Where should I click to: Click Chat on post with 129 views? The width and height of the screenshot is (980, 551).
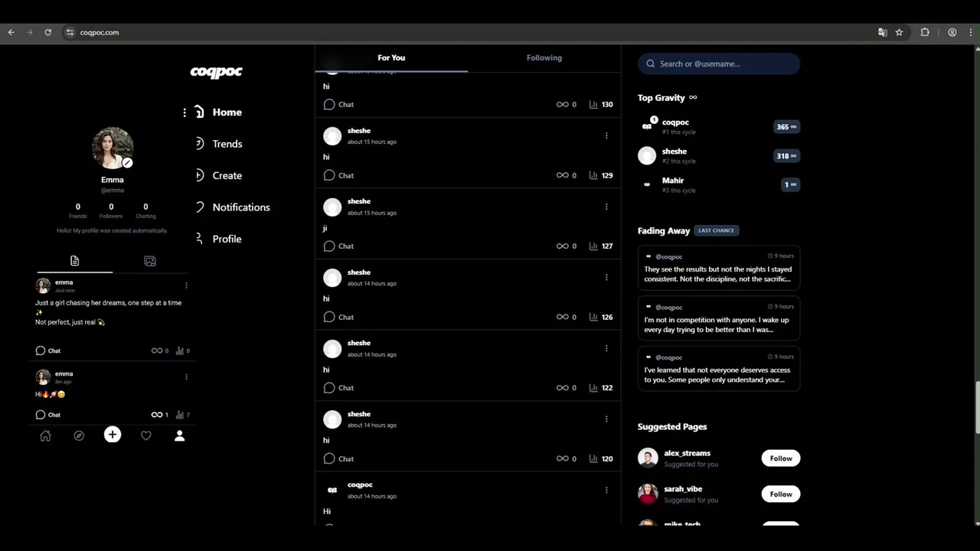[x=338, y=175]
